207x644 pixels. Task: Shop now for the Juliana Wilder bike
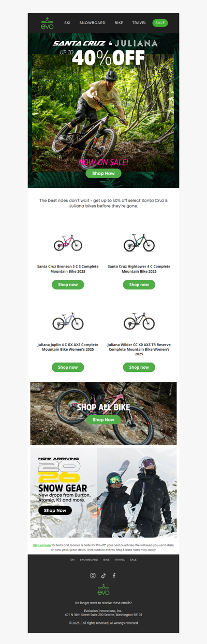click(139, 367)
